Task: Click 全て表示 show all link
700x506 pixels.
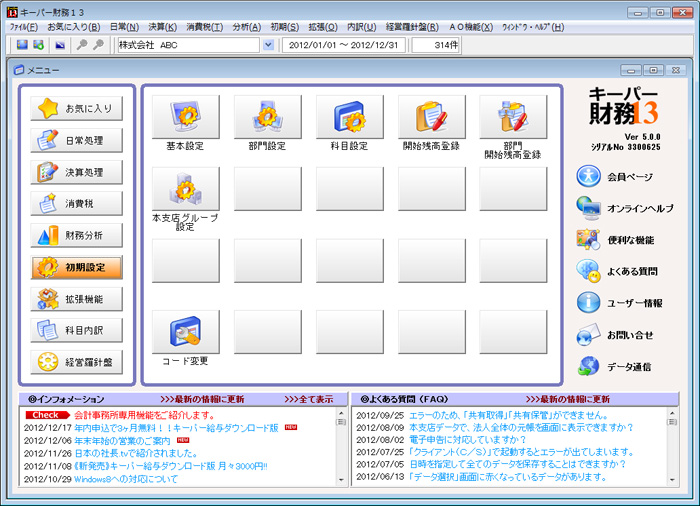Action: click(x=308, y=399)
